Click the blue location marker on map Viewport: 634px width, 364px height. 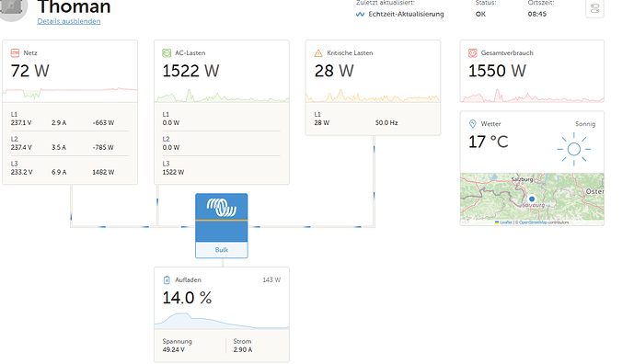pos(532,199)
